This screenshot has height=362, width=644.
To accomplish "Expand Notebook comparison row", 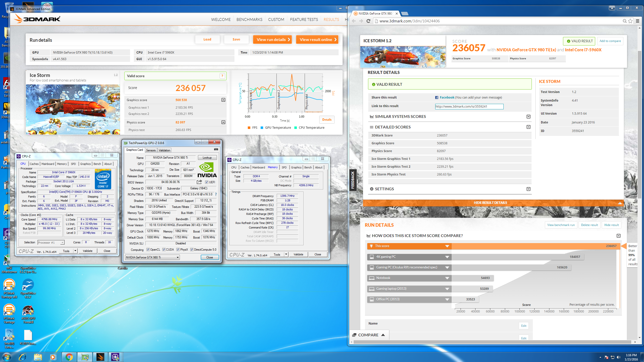I will [x=447, y=278].
